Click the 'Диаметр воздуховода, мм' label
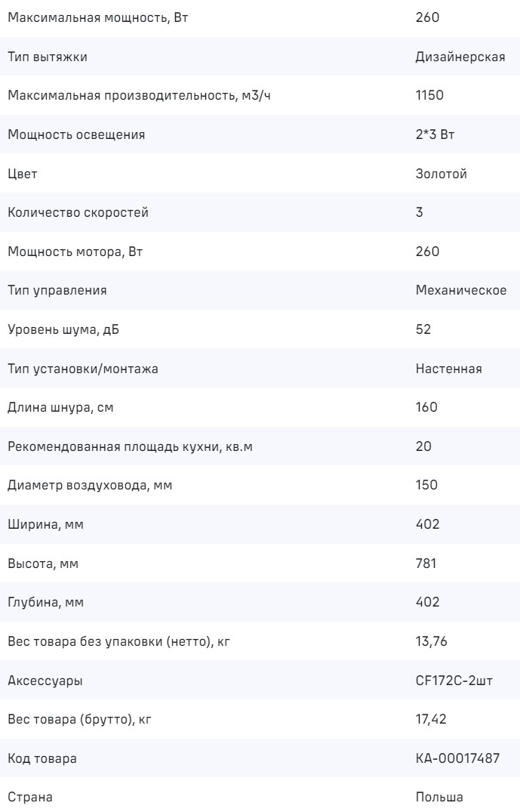This screenshot has width=520, height=812. pos(90,485)
